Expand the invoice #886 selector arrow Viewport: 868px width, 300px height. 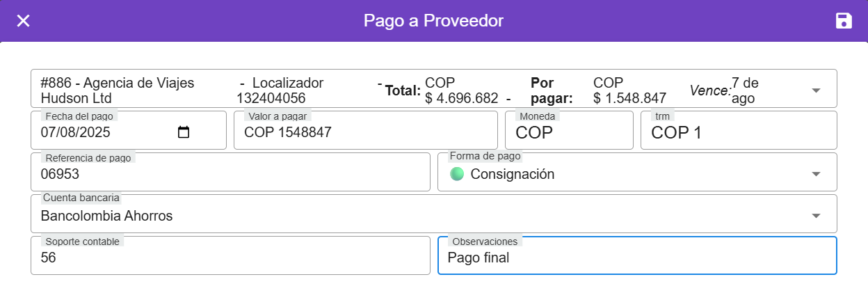(816, 90)
